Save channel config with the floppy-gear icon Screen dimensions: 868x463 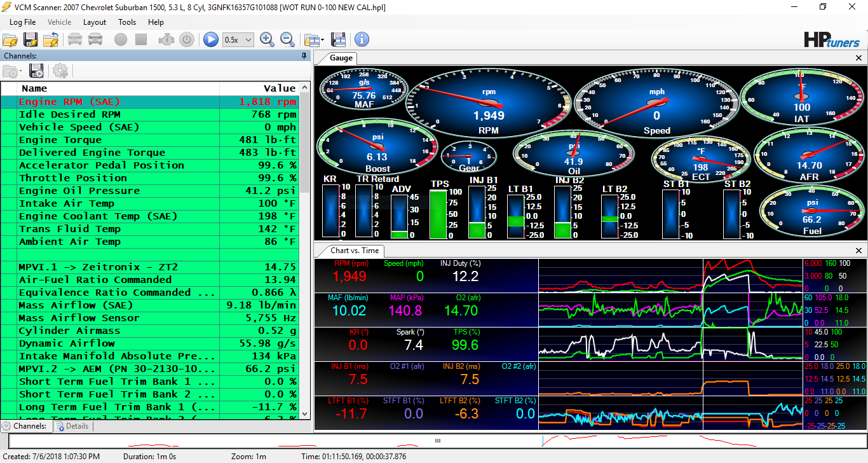(x=37, y=71)
